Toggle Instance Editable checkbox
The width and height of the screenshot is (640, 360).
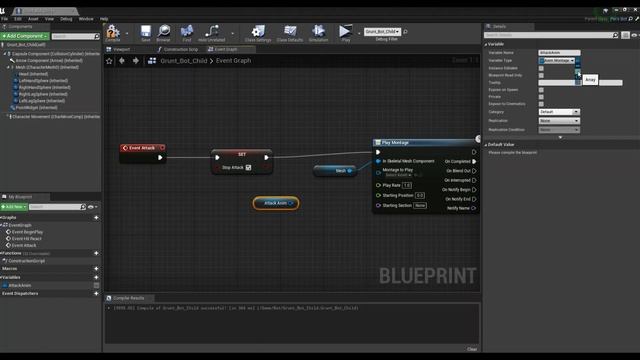coord(541,68)
